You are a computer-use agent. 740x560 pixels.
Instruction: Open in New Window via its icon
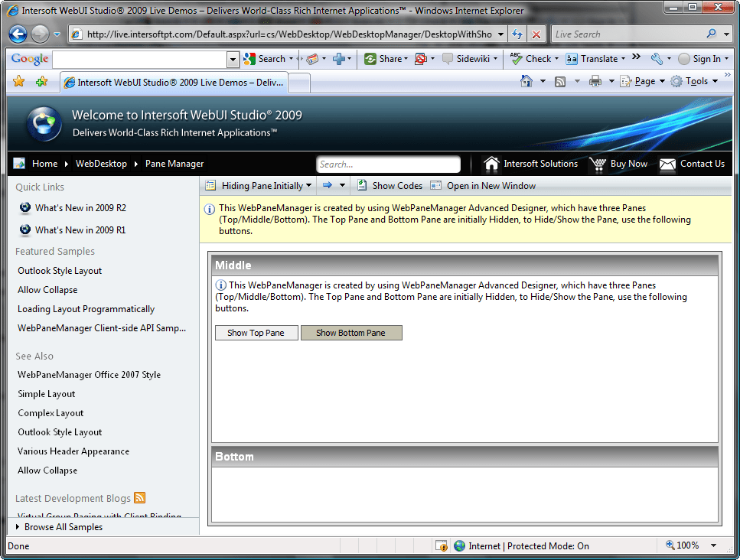(436, 185)
